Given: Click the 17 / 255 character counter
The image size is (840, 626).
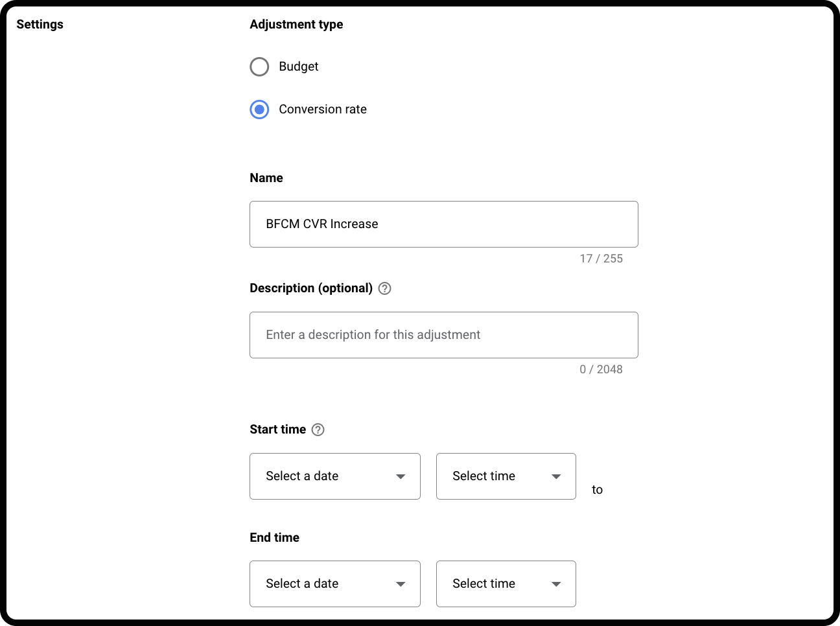Looking at the screenshot, I should click(x=601, y=259).
